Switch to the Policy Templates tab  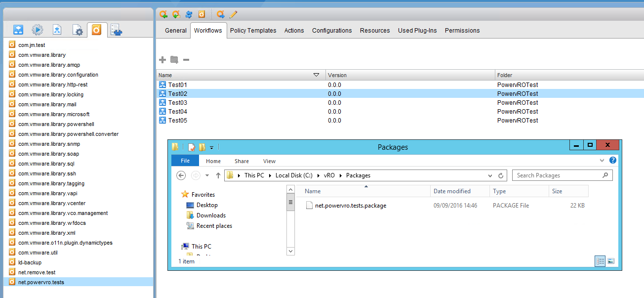253,31
